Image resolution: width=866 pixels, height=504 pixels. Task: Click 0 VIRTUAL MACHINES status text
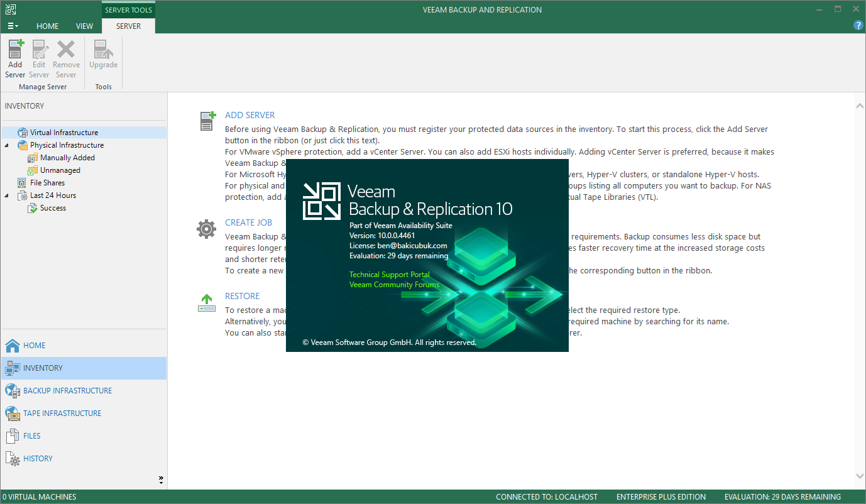[x=40, y=497]
